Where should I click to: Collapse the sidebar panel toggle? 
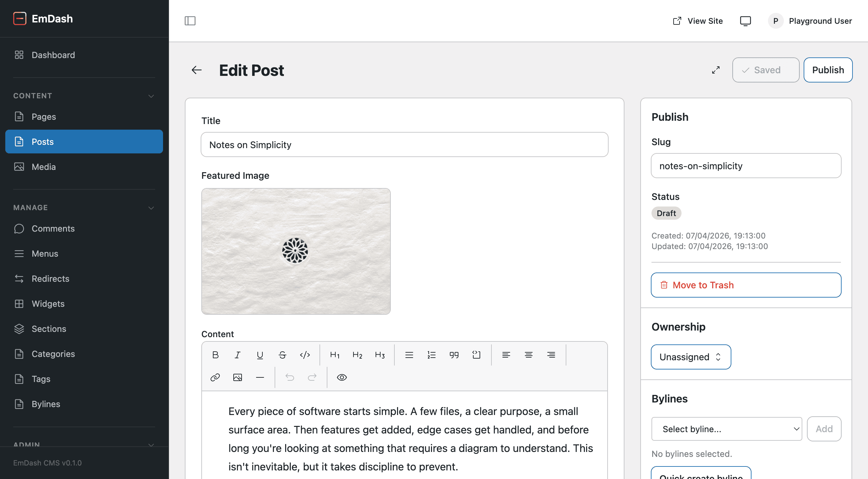coord(190,21)
